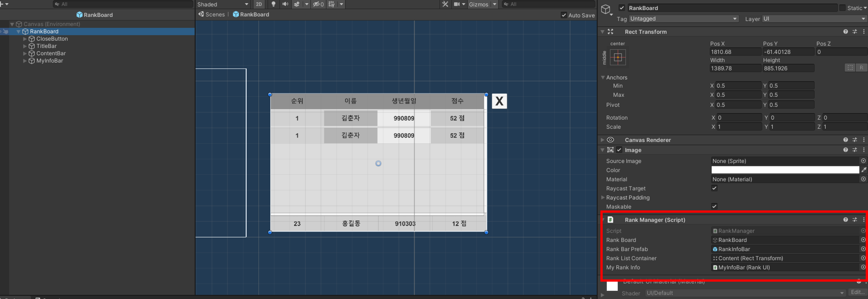Click the scene camera settings icon
This screenshot has width=868, height=299.
pos(457,4)
